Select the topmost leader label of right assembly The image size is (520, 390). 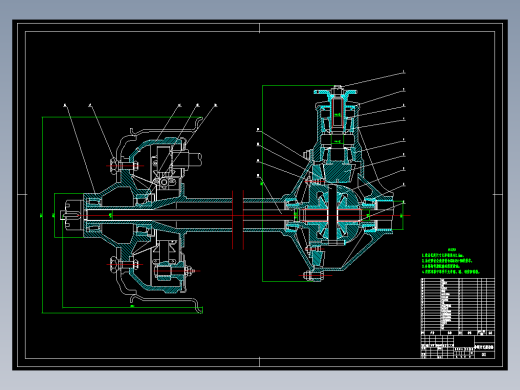[404, 72]
